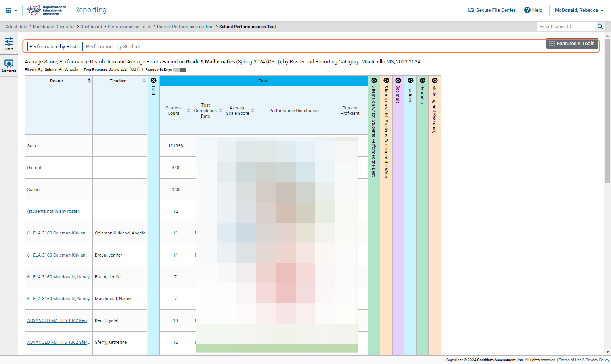Viewport: 611px width, 364px height.
Task: Expand 5 Items Students Performed Best column
Action: point(374,80)
